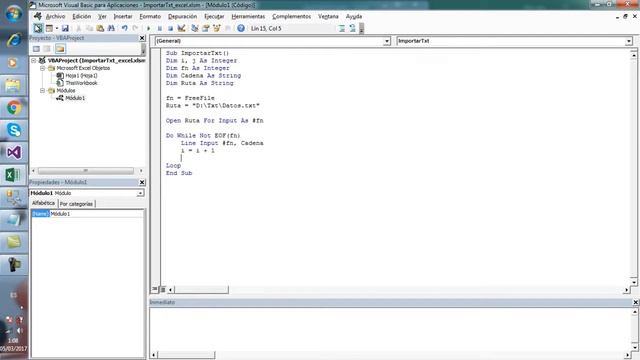Open Internet Explorer from taskbar
This screenshot has width=640, height=360.
[13, 40]
